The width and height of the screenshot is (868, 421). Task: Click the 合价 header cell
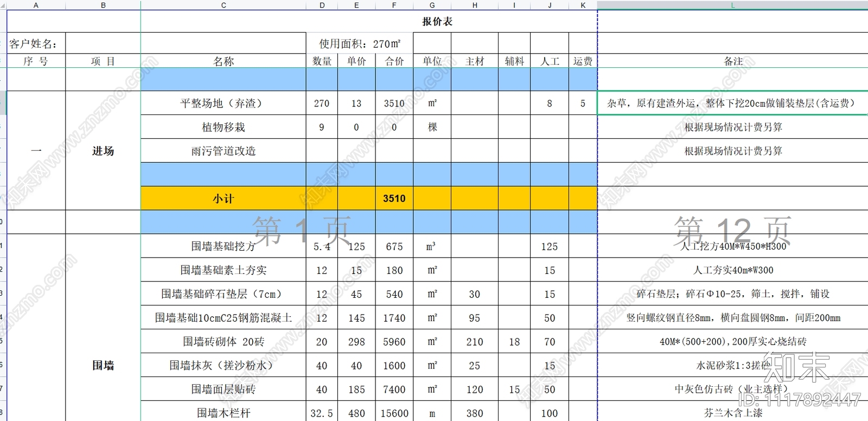394,61
